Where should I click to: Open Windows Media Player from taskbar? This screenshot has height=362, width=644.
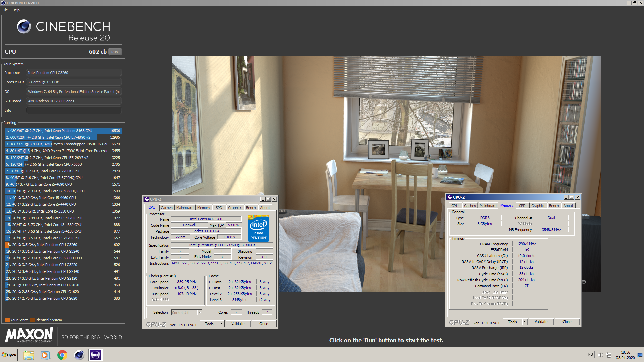click(x=45, y=355)
